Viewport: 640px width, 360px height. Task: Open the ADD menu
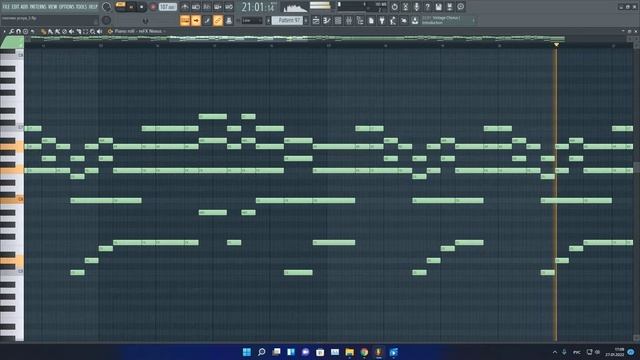[x=24, y=7]
